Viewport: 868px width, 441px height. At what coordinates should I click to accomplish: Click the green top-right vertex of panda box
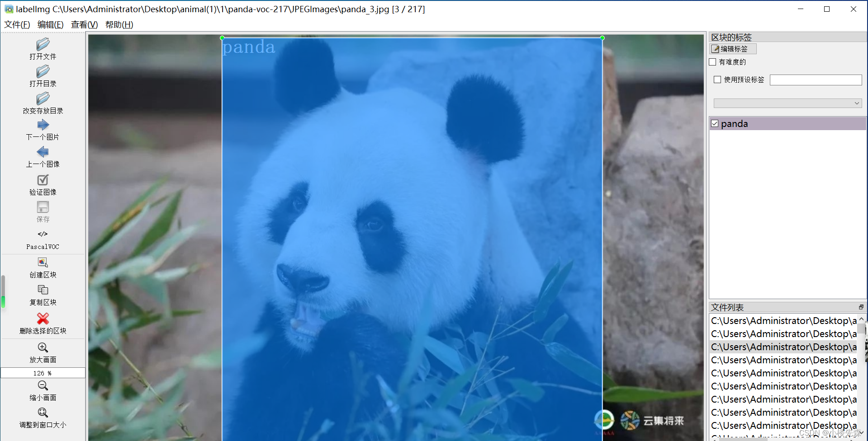coord(602,38)
